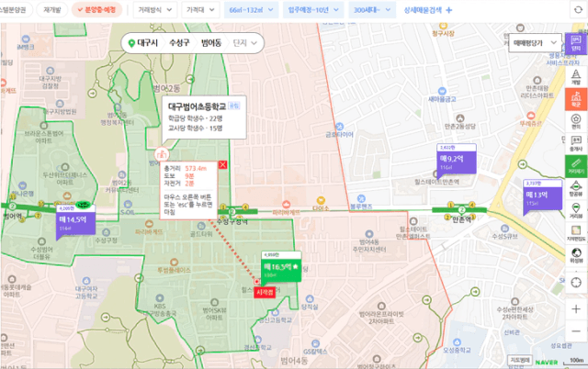This screenshot has width=588, height=369.
Task: Show 중개사 realtor markers
Action: tap(576, 143)
